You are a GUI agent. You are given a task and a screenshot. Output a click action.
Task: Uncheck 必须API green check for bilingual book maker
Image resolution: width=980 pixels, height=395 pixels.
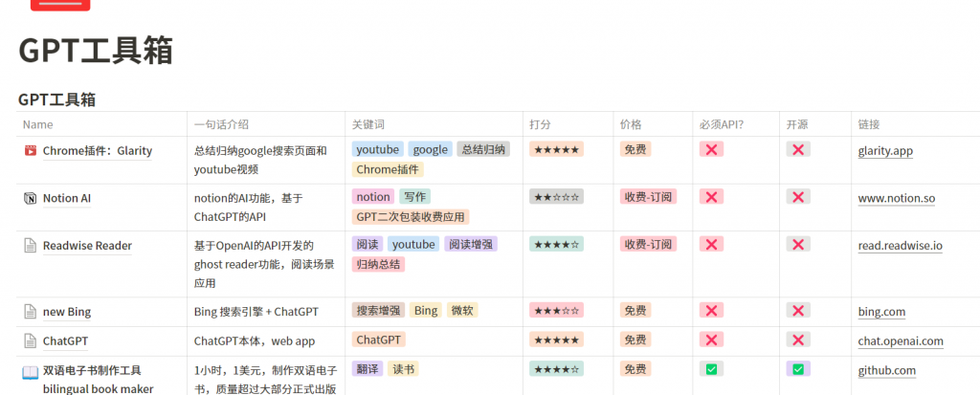click(711, 369)
